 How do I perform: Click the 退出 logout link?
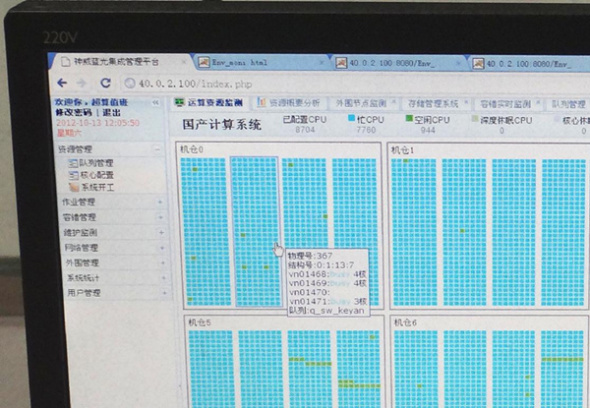(111, 113)
